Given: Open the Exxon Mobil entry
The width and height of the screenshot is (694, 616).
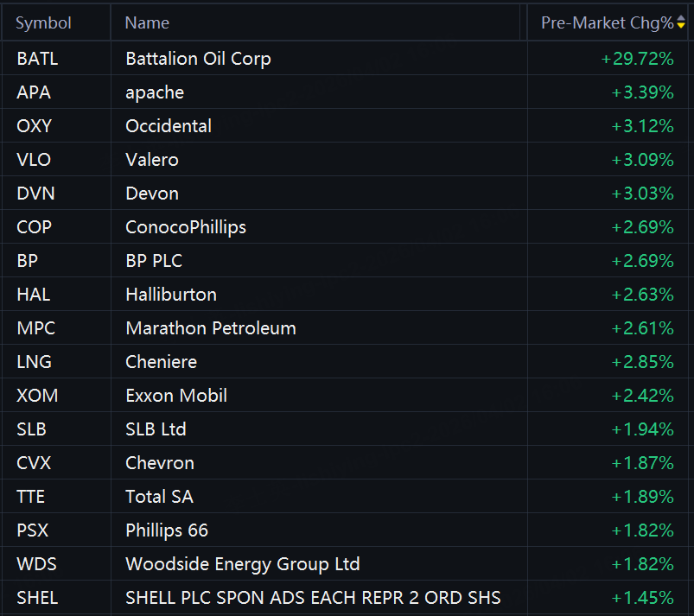Looking at the screenshot, I should coord(176,396).
